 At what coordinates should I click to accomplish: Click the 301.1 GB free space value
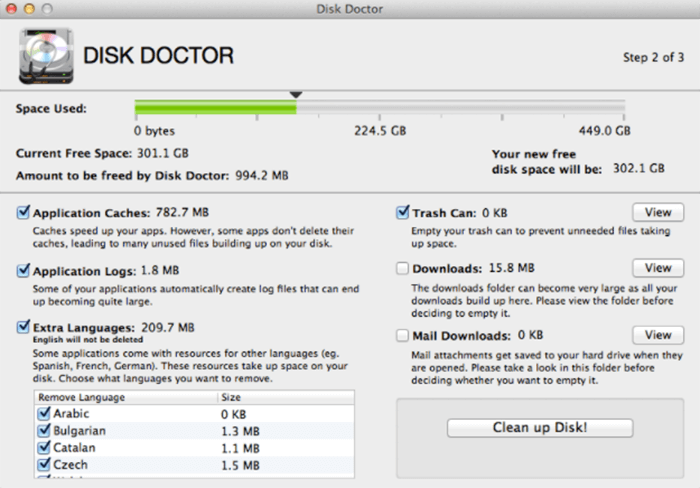pos(162,154)
